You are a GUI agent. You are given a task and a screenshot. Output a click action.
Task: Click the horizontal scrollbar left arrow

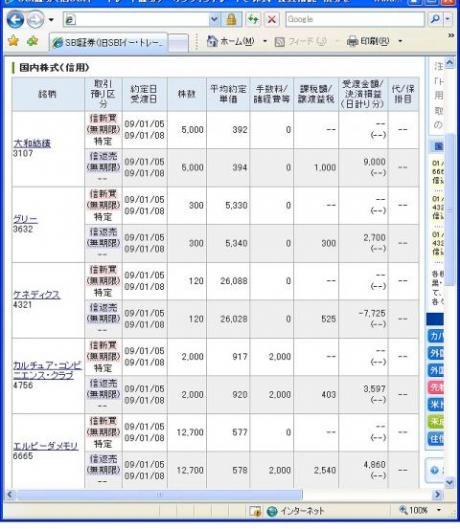[x=10, y=495]
